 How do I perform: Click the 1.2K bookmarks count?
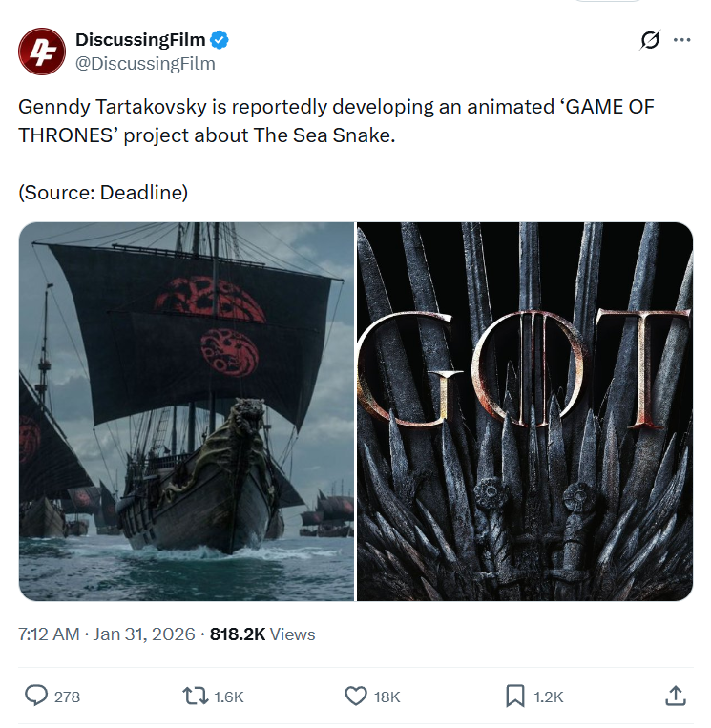click(549, 697)
